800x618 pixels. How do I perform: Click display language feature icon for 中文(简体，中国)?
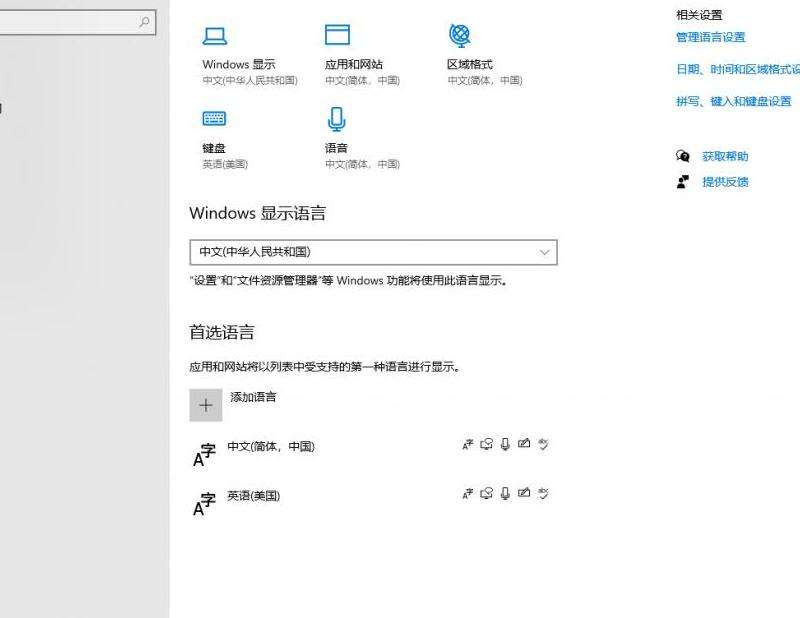[x=468, y=444]
